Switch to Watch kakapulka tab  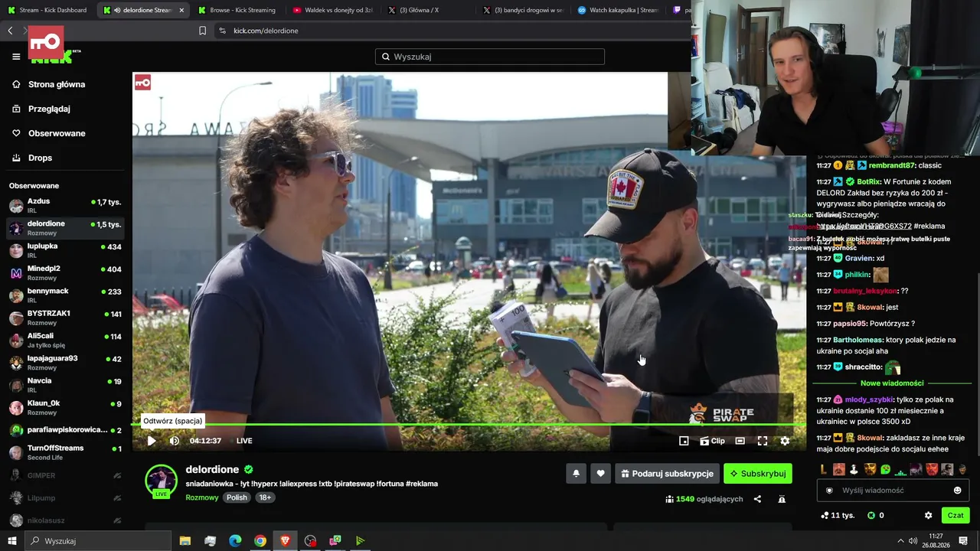click(619, 10)
